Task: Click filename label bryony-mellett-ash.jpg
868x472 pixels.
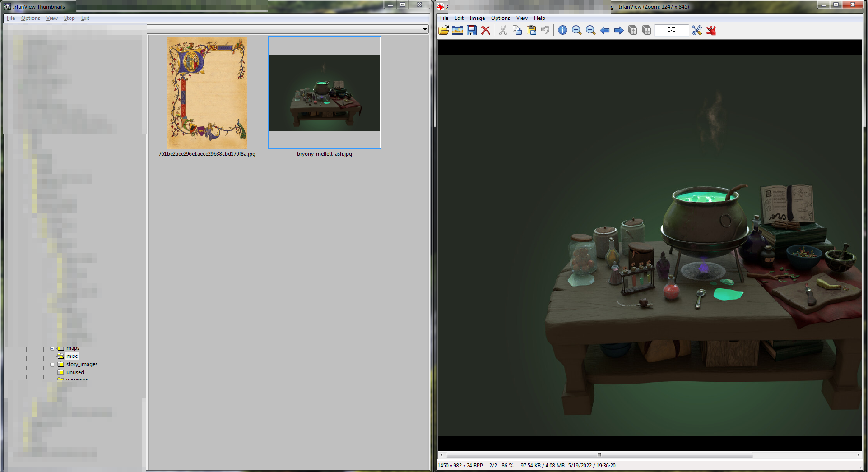Action: click(325, 154)
